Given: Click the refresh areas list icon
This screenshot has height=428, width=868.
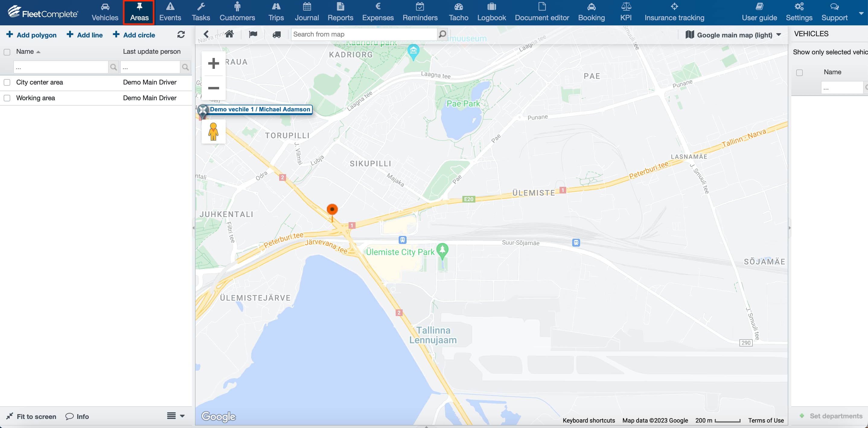Looking at the screenshot, I should point(181,35).
